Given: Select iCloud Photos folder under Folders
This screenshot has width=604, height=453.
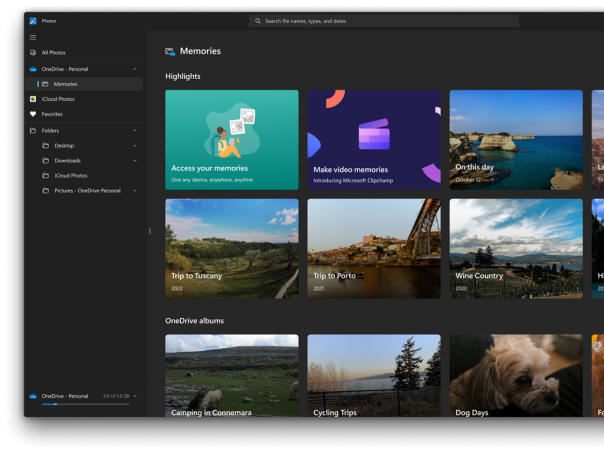Looking at the screenshot, I should [70, 175].
